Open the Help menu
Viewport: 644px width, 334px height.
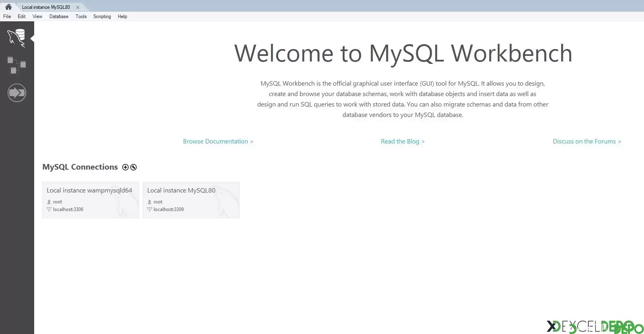pos(122,16)
